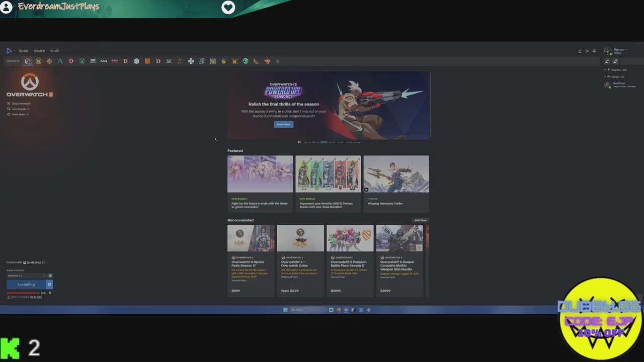
Task: Add a game to favorites with plus icon
Action: click(278, 61)
